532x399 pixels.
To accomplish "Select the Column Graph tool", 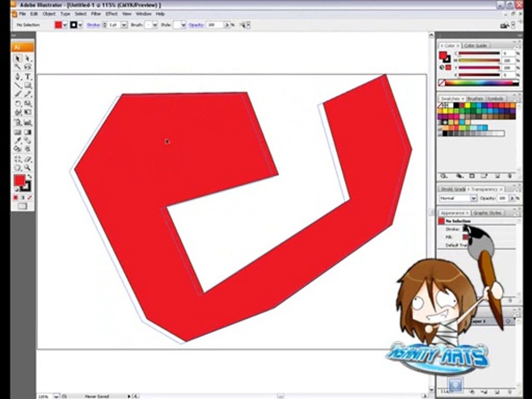I will (x=28, y=122).
